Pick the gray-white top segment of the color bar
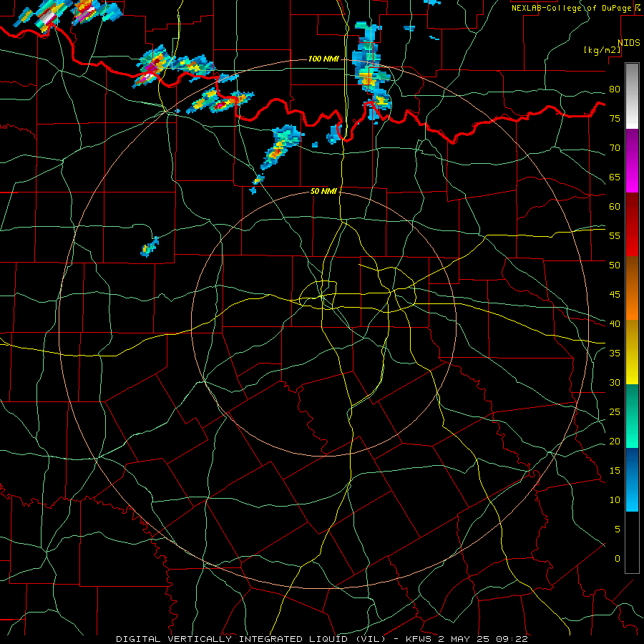The height and width of the screenshot is (644, 644). click(x=632, y=96)
